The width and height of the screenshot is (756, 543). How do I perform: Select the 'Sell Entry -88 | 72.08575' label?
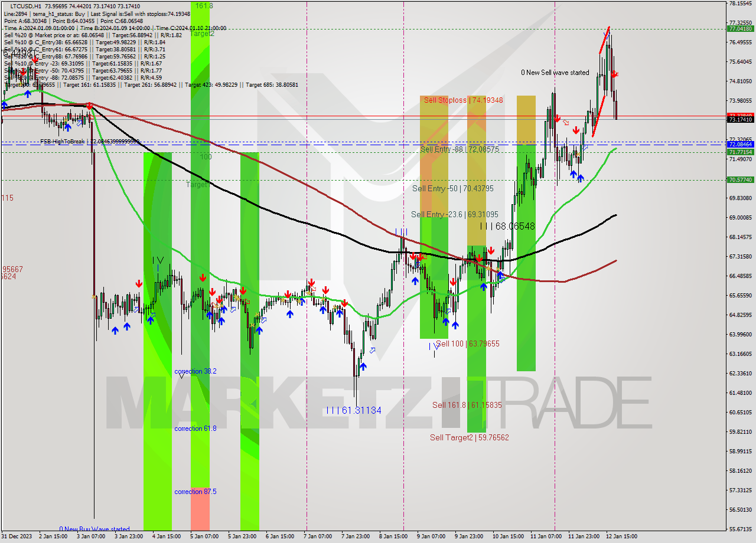(460, 149)
